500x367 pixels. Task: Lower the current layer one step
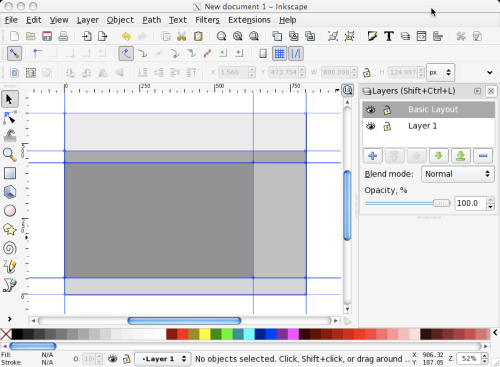(x=439, y=156)
